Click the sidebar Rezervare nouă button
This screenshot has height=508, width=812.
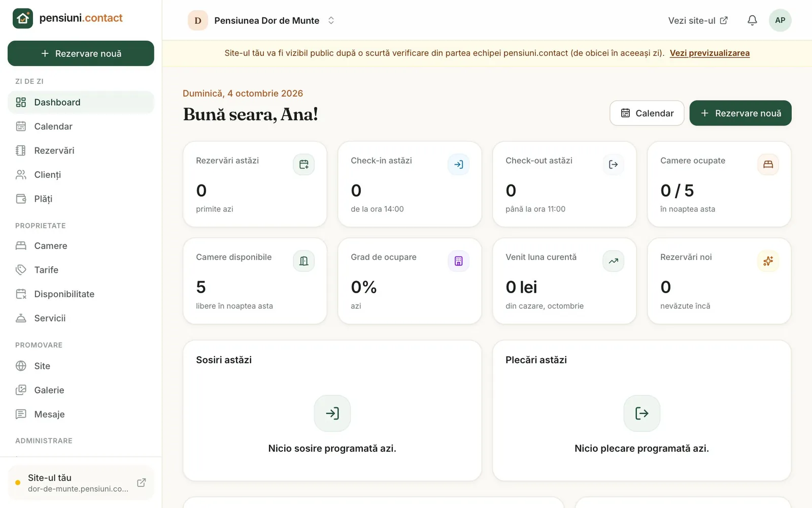click(81, 53)
